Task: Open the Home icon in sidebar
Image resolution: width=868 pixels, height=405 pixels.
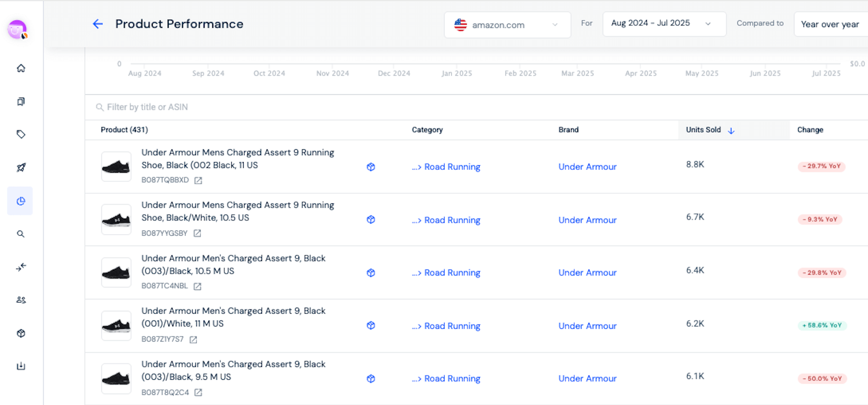Action: point(21,68)
